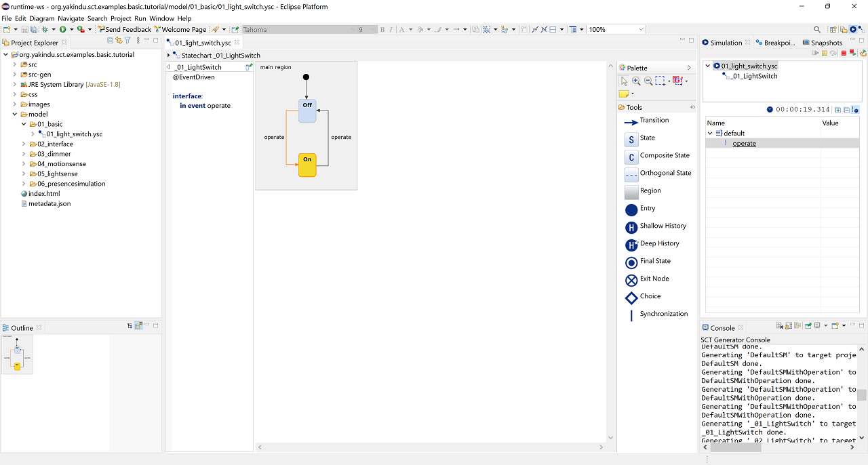Close the 01_light_switch.ysc editor tab
868x465 pixels.
click(x=237, y=43)
